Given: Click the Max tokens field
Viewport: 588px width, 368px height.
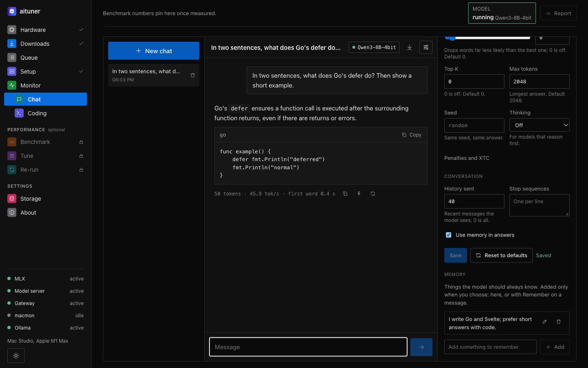Looking at the screenshot, I should click(x=539, y=81).
